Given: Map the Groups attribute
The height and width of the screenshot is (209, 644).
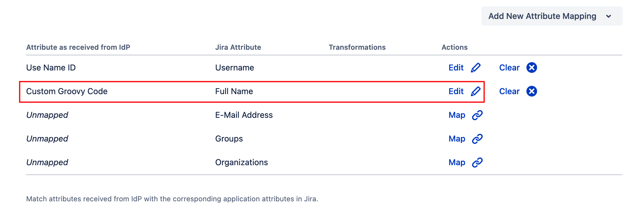Looking at the screenshot, I should tap(457, 139).
